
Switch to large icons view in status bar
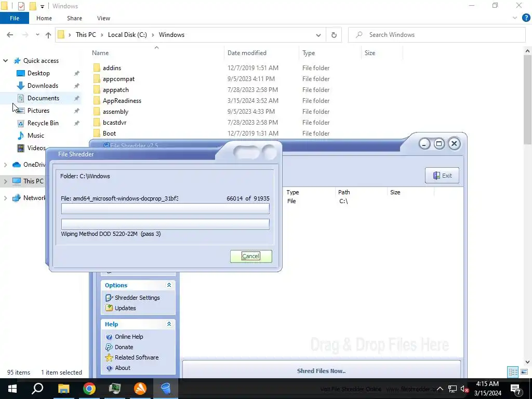524,372
